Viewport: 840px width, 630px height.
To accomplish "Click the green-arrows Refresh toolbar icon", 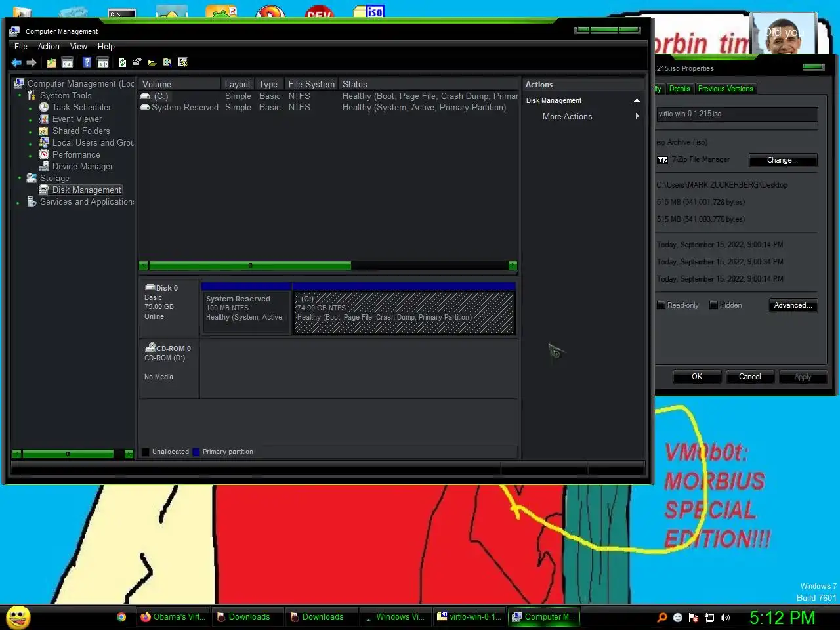I will (x=122, y=62).
